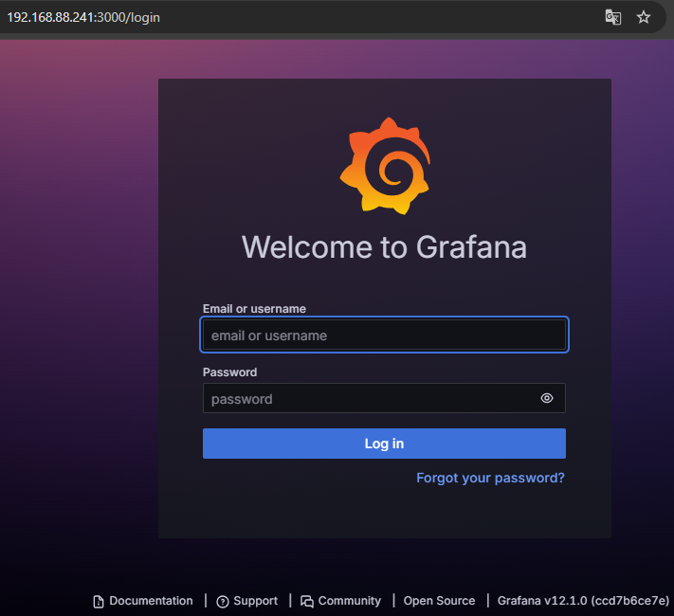Click the Email or username label
This screenshot has width=674, height=616.
(254, 309)
